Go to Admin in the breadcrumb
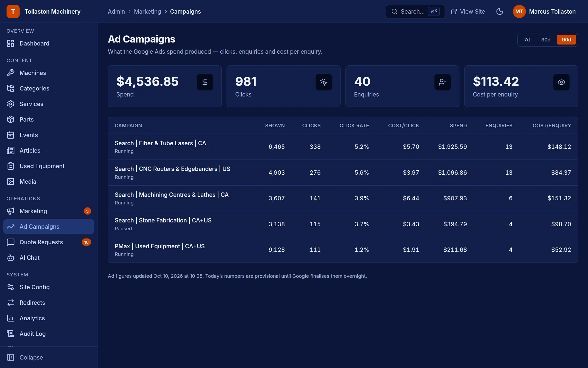 coord(116,11)
